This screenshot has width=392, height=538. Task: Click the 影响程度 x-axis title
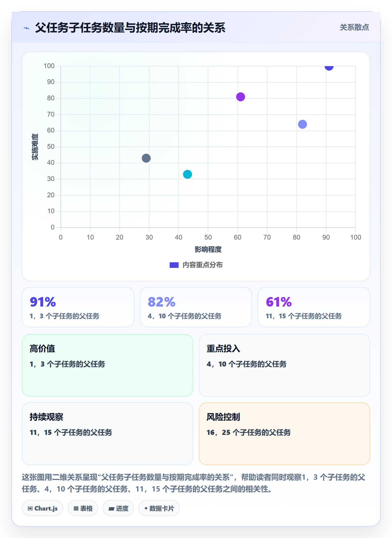click(x=208, y=249)
